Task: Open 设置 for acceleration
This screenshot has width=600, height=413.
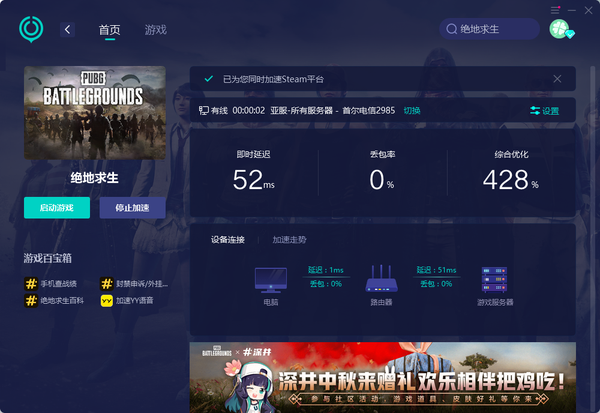Action: [545, 111]
